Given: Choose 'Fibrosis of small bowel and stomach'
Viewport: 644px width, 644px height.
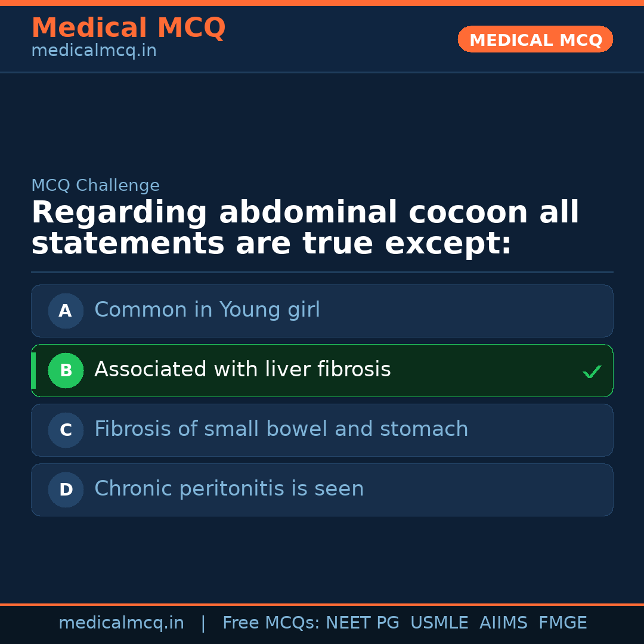Looking at the screenshot, I should pyautogui.click(x=281, y=429).
